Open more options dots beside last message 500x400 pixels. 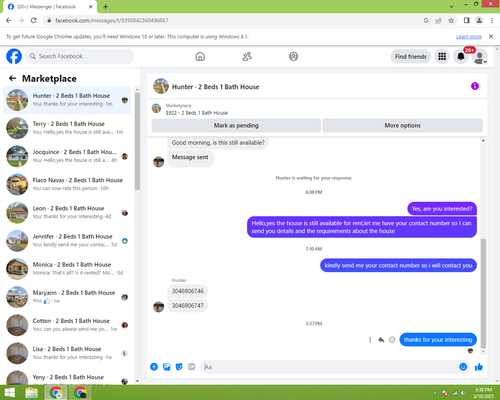[370, 340]
